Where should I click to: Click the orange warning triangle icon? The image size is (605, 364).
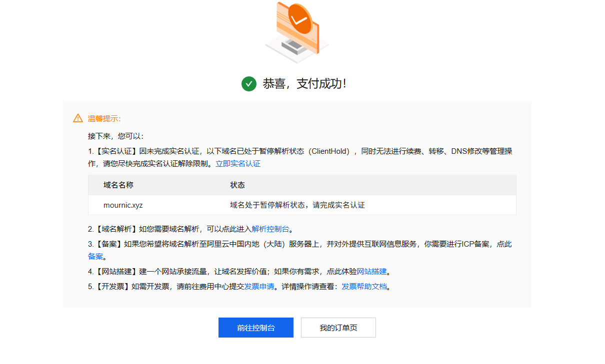tap(78, 118)
